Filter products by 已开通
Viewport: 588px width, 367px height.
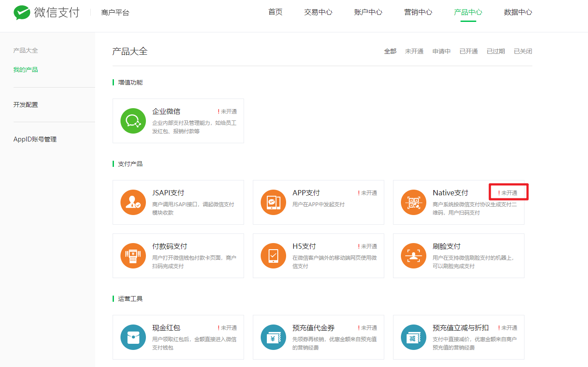tap(469, 51)
